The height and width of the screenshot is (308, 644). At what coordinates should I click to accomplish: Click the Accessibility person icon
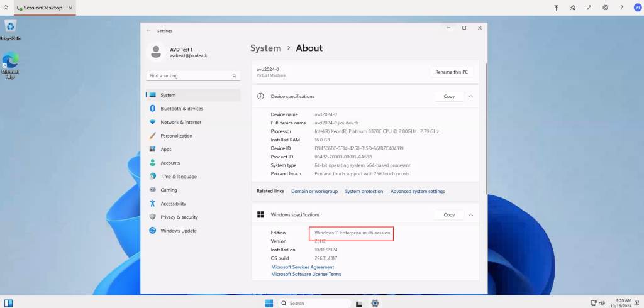(x=153, y=203)
